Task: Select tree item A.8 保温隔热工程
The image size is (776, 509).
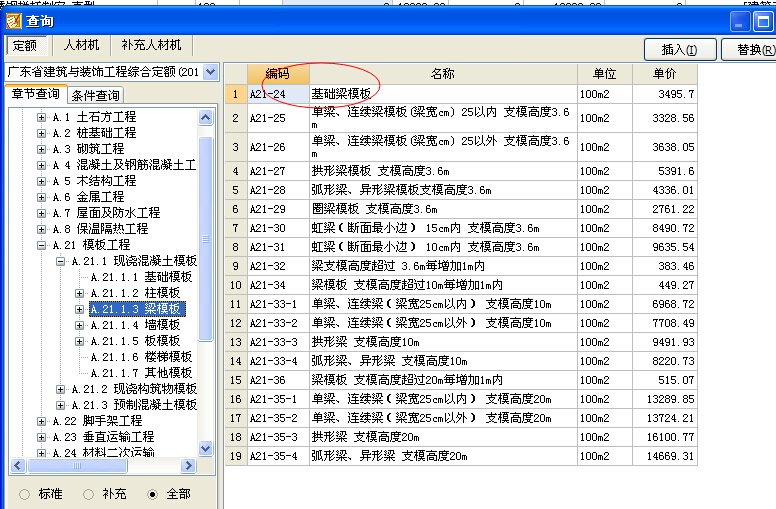Action: (x=100, y=229)
